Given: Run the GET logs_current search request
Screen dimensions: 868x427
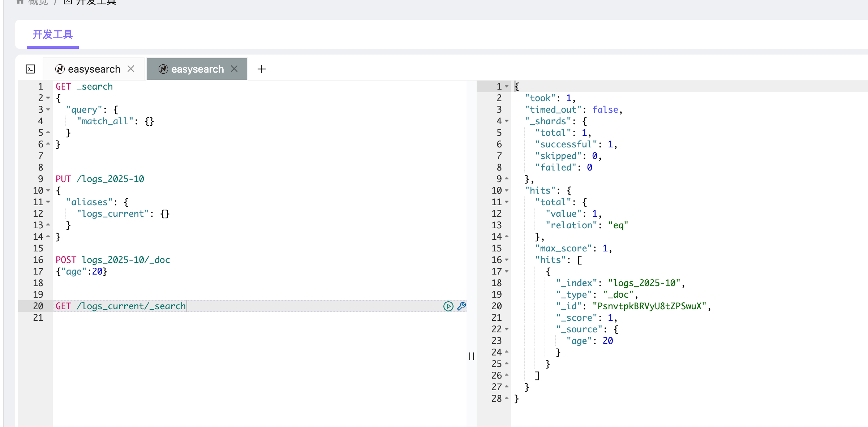Looking at the screenshot, I should coord(448,306).
